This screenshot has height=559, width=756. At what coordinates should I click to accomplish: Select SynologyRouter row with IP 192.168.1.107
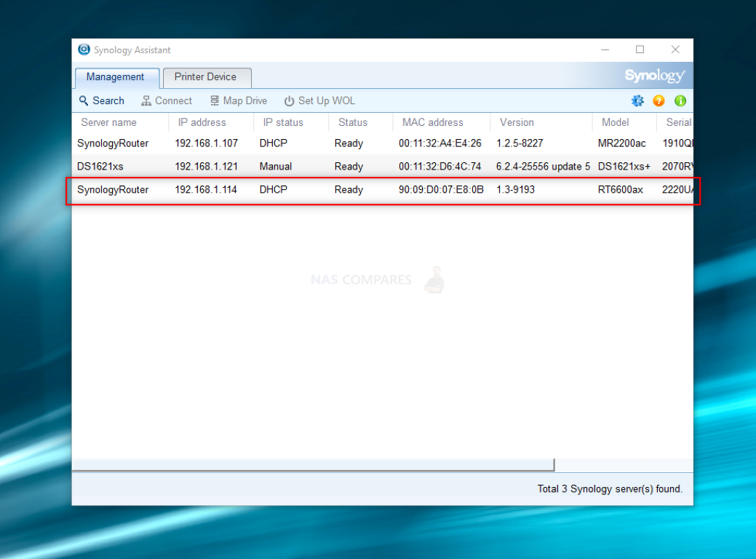tap(382, 143)
